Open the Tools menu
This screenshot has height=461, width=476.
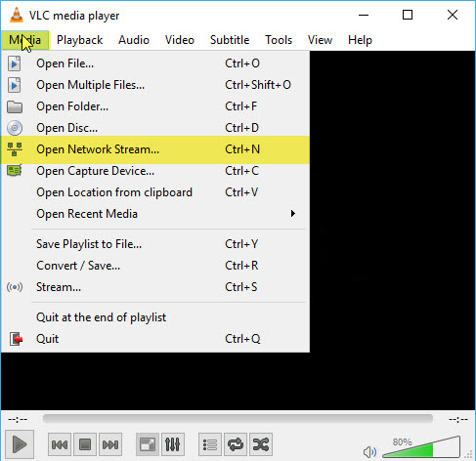coord(279,40)
